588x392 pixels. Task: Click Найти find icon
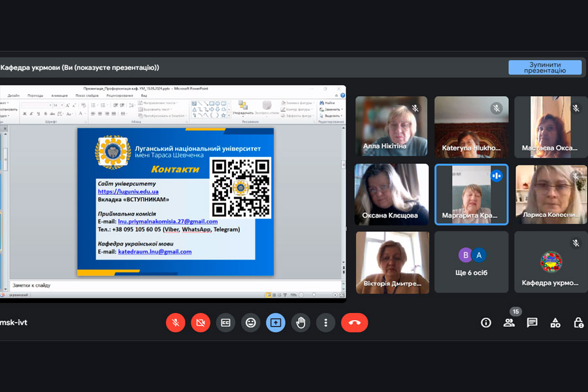[327, 103]
